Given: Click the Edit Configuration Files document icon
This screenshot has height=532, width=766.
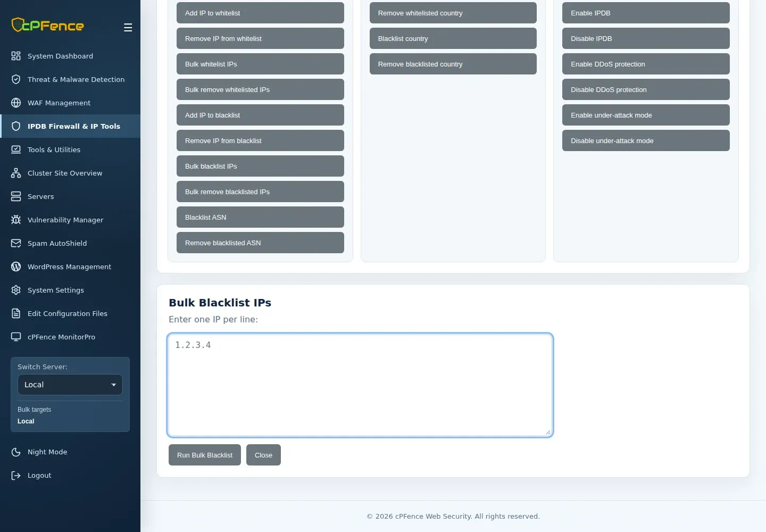Looking at the screenshot, I should coord(16,313).
